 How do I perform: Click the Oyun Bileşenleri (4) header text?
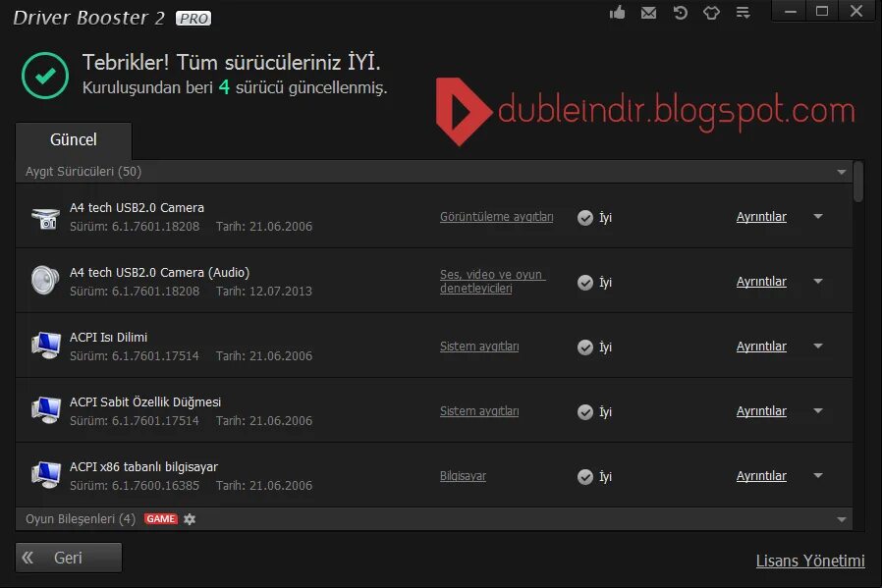pos(81,519)
